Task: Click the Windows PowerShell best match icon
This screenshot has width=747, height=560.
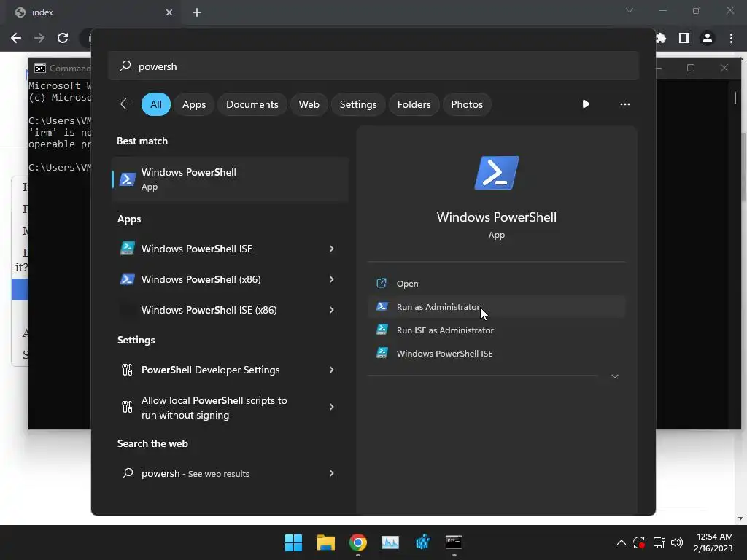Action: tap(127, 179)
